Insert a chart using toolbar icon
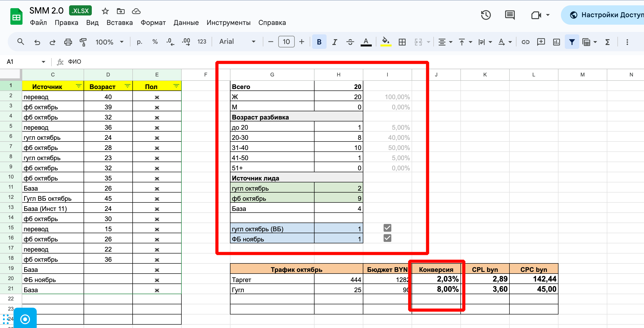 coord(556,42)
